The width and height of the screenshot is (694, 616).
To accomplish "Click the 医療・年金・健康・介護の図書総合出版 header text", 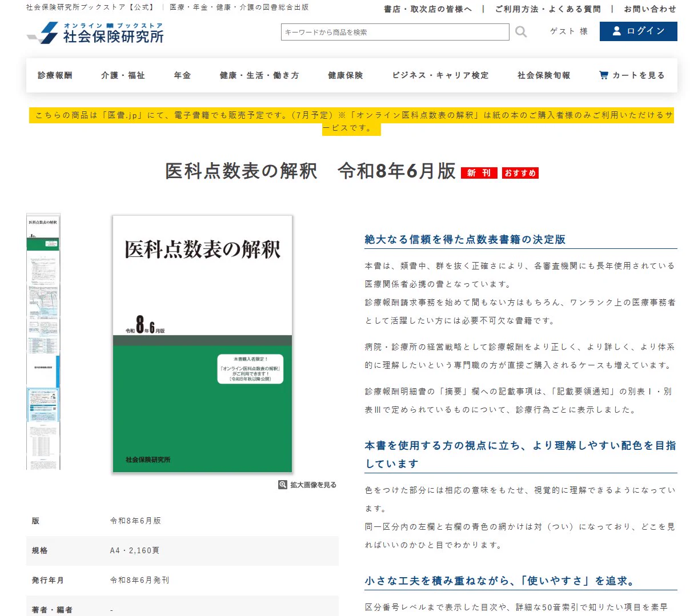I will click(239, 7).
